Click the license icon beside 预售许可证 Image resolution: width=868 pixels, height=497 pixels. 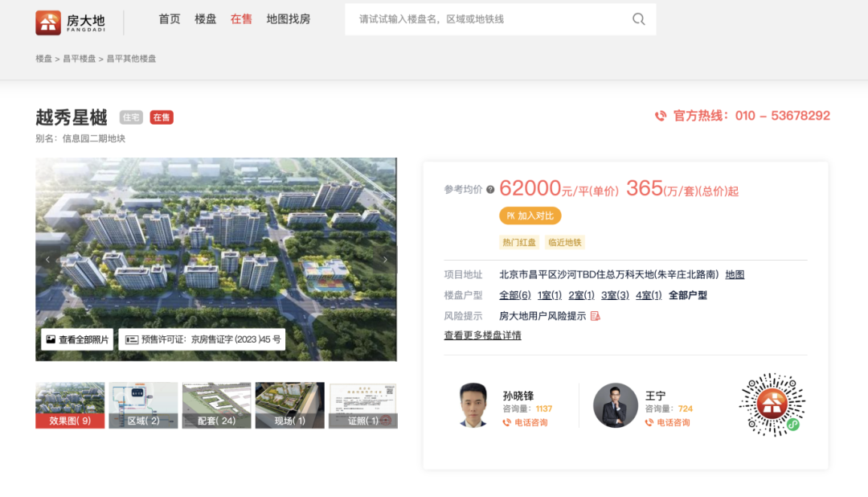tap(133, 339)
